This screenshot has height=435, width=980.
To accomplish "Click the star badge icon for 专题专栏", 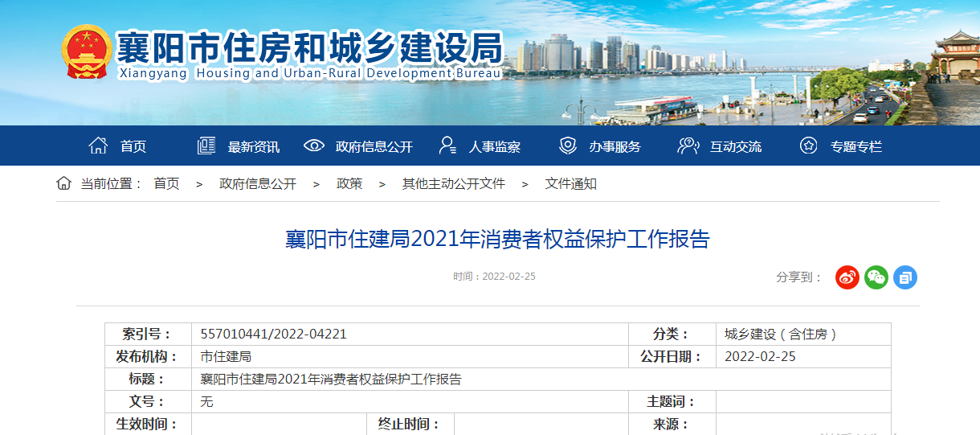I will (x=808, y=146).
